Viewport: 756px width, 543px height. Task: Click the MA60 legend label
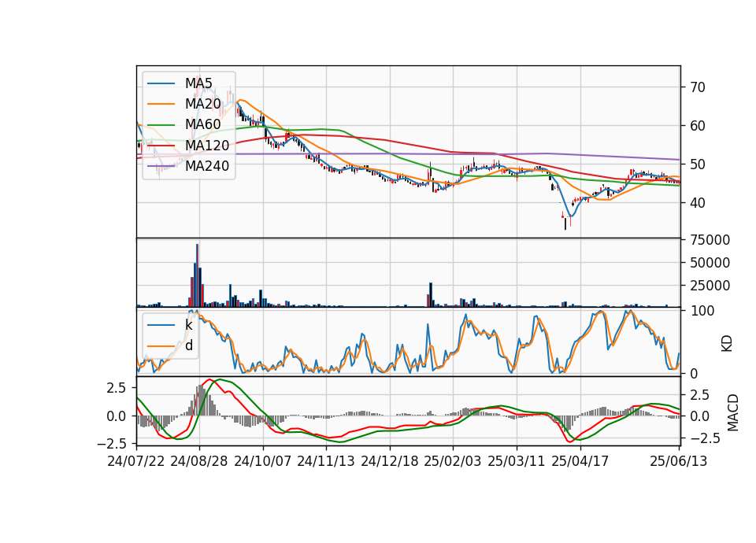[202, 125]
